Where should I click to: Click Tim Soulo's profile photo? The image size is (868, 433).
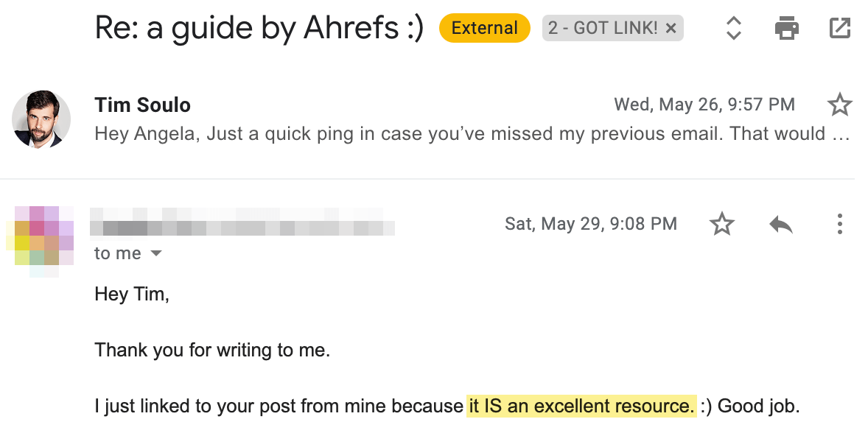(41, 119)
